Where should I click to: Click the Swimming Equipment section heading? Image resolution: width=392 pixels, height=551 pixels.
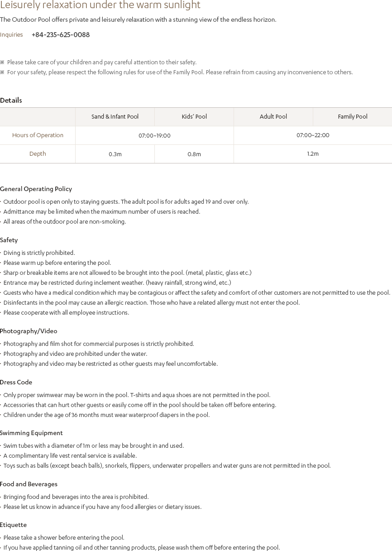(31, 433)
